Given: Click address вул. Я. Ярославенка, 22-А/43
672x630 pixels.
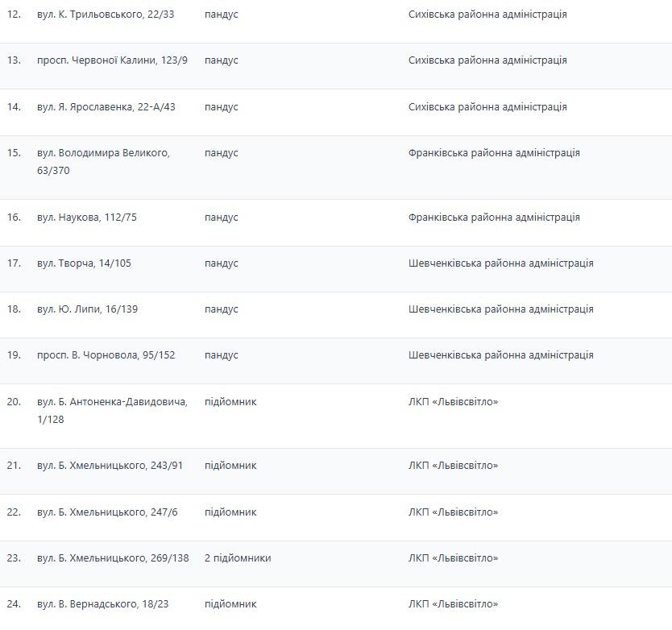Looking at the screenshot, I should pos(106,107).
